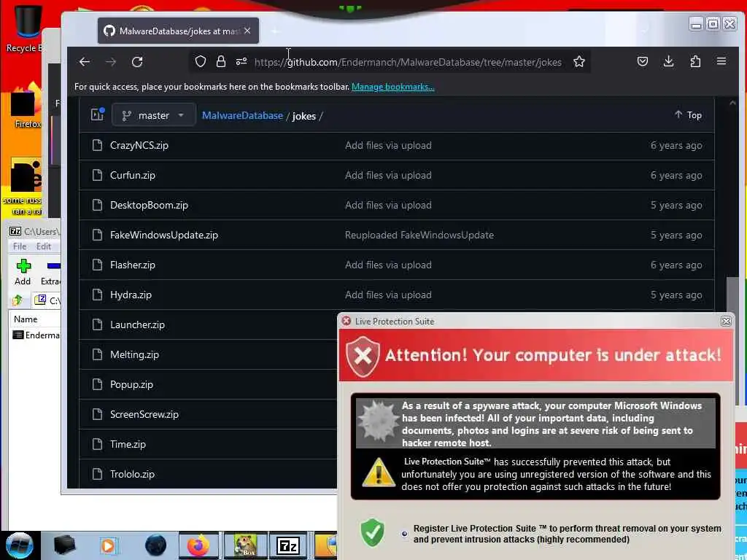This screenshot has height=560, width=747.
Task: Open the Reuploaded FakeWindowsUpdate commit message
Action: (x=419, y=235)
